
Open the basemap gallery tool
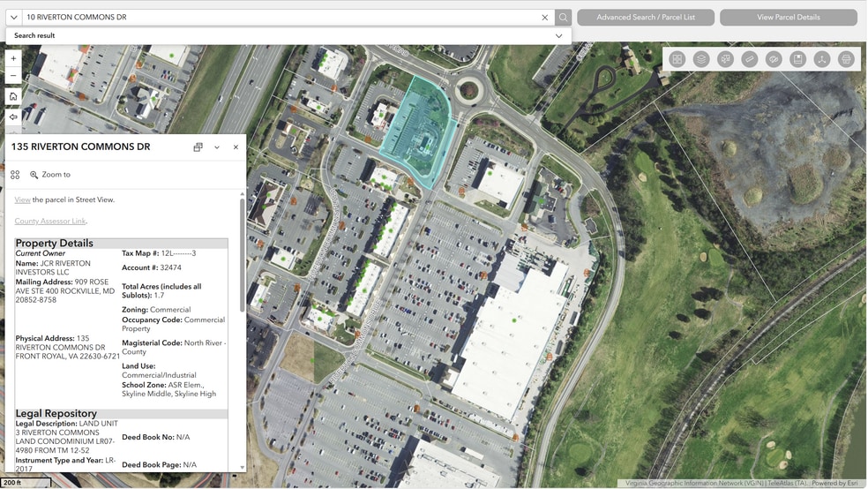[677, 59]
